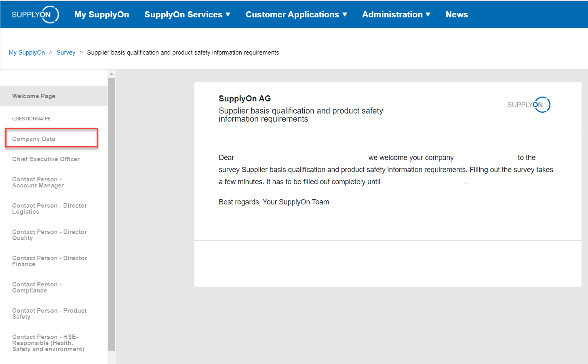Select Contact Person - Director Finance
588x364 pixels.
pyautogui.click(x=50, y=261)
